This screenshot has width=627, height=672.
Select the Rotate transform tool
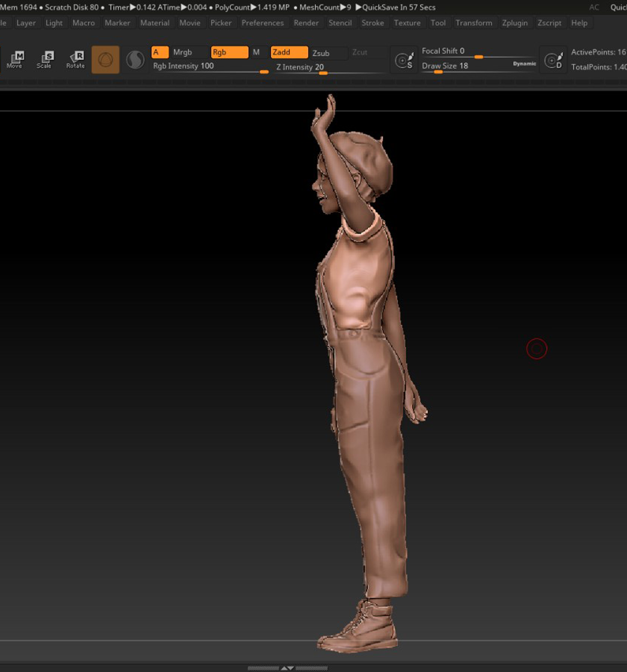coord(75,60)
